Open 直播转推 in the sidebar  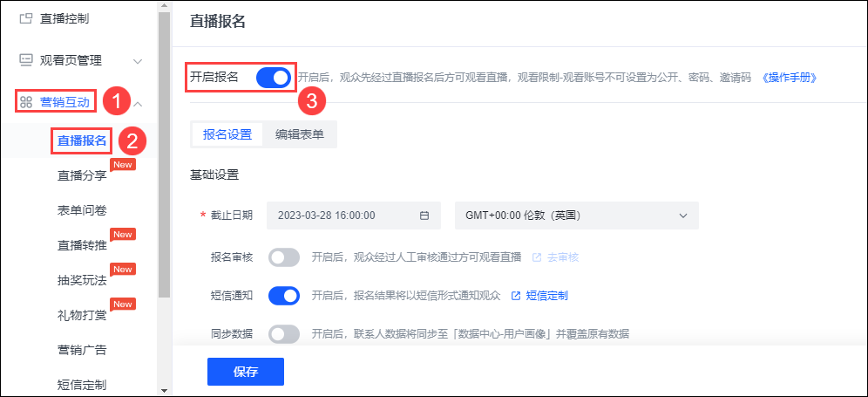coord(82,245)
